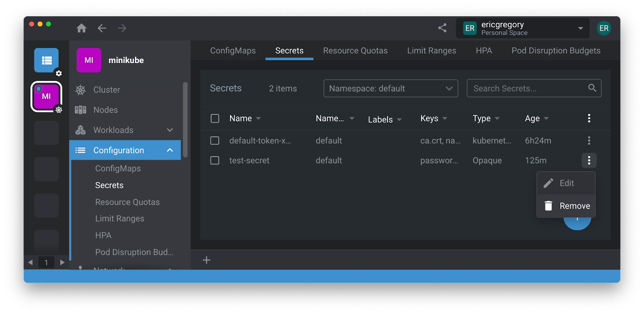Click inside the Search Secrets field
Viewport: 644px width, 314px height.
pos(527,88)
